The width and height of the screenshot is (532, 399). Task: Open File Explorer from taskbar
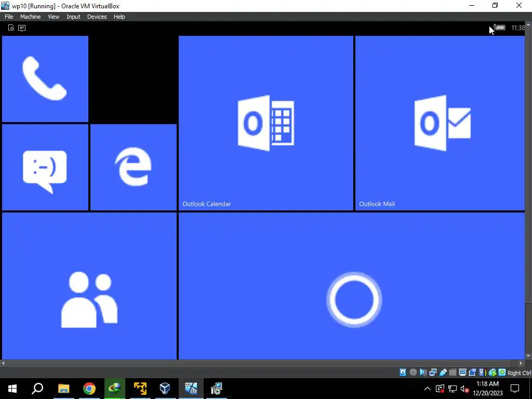tap(63, 389)
